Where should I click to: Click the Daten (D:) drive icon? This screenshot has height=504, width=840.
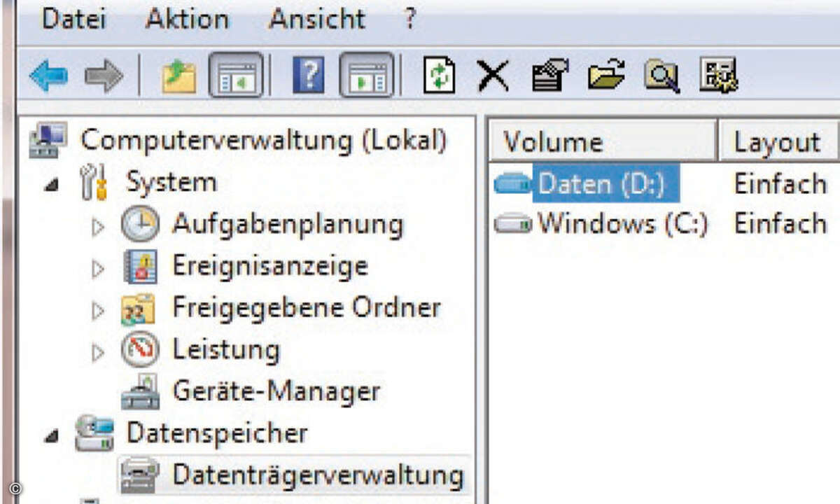pyautogui.click(x=513, y=183)
